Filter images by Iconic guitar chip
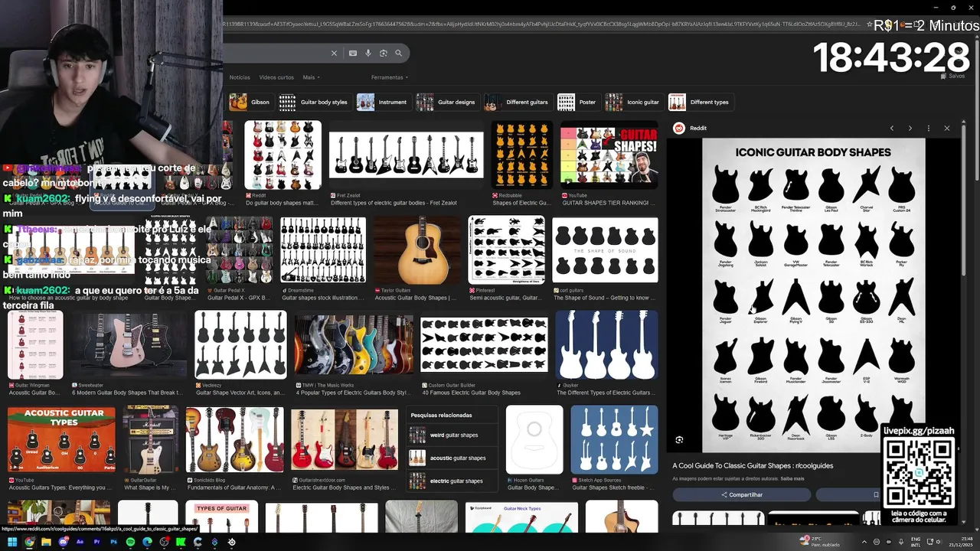The image size is (980, 551). pyautogui.click(x=634, y=102)
